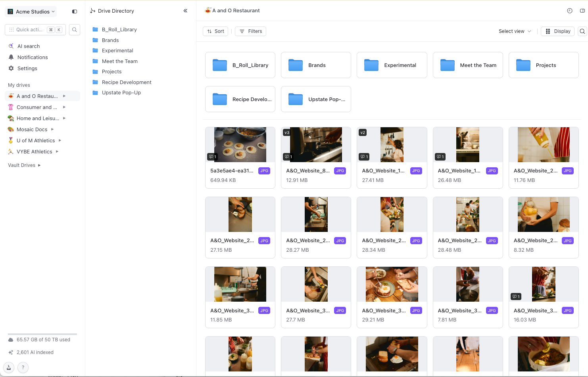
Task: Open the Recipe Development folder card
Action: pos(240,99)
